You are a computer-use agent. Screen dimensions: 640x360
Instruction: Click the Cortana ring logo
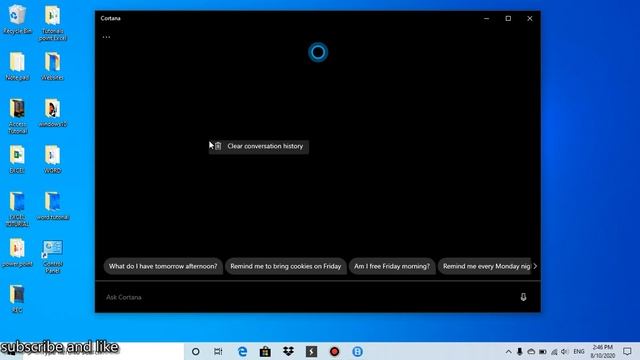coord(318,52)
